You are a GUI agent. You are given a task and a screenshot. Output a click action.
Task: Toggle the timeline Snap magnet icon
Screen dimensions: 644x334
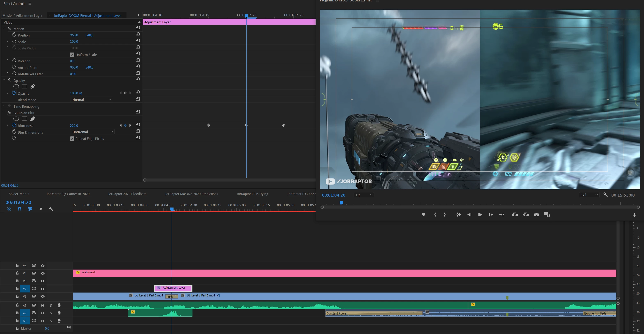20,209
